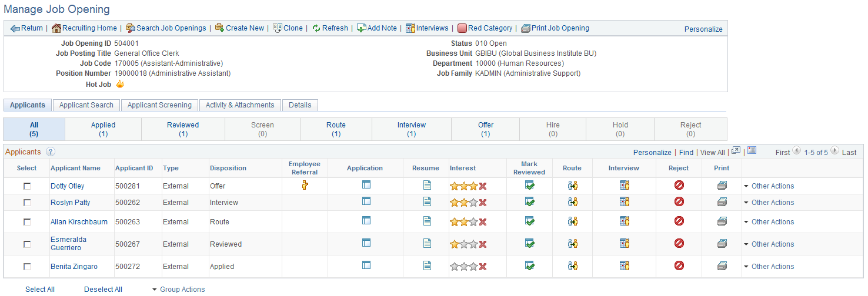Go to next applicants page arrow

[x=834, y=151]
